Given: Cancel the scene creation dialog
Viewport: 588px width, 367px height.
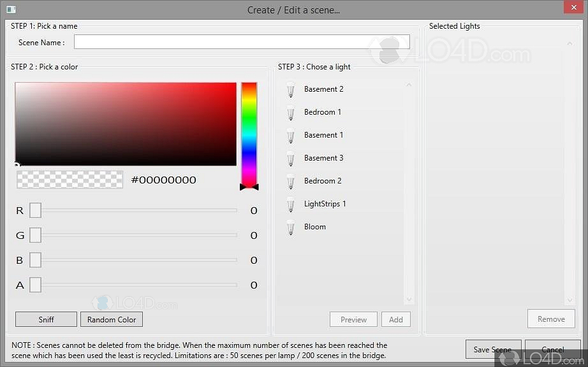Looking at the screenshot, I should pyautogui.click(x=552, y=349).
